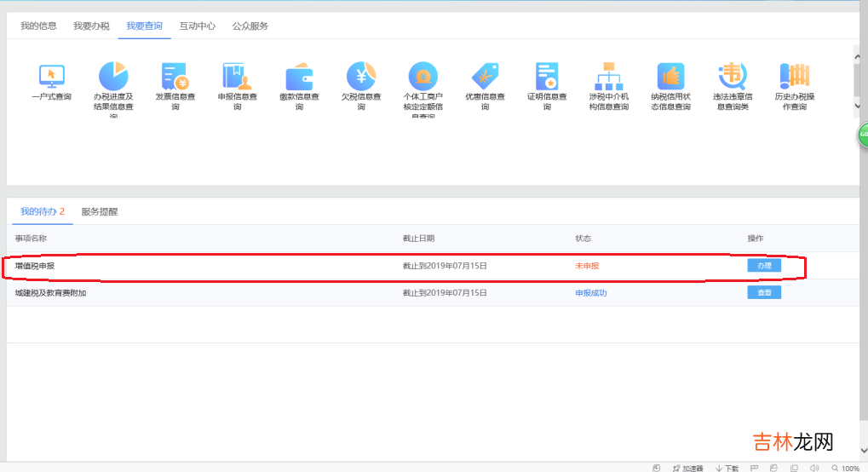Open the 100% zoom control in status bar
Viewport: 868px width, 472px height.
coord(846,468)
